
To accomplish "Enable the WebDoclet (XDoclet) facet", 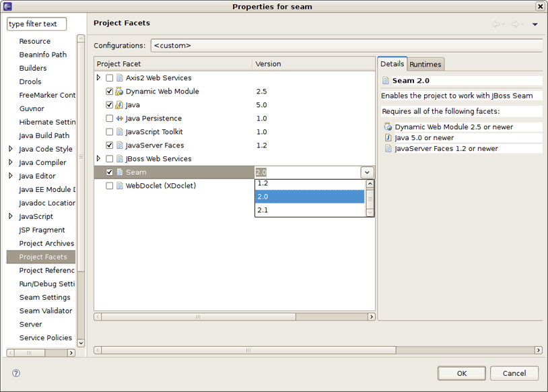I will pos(109,185).
